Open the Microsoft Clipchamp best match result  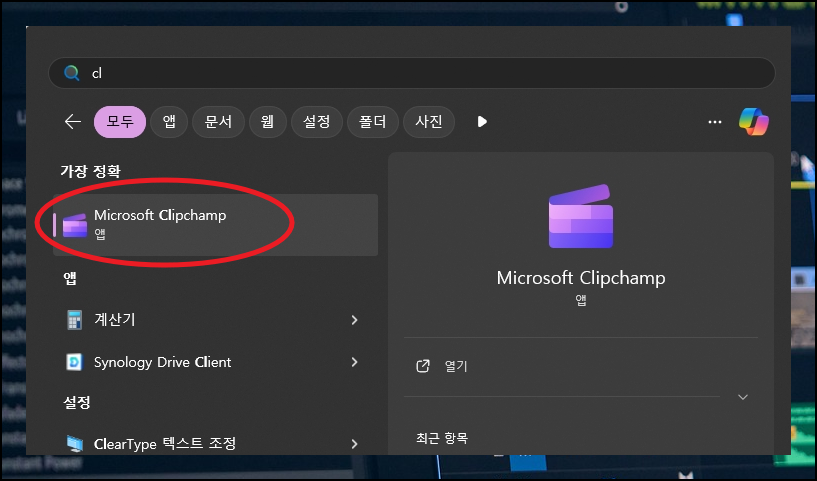216,225
